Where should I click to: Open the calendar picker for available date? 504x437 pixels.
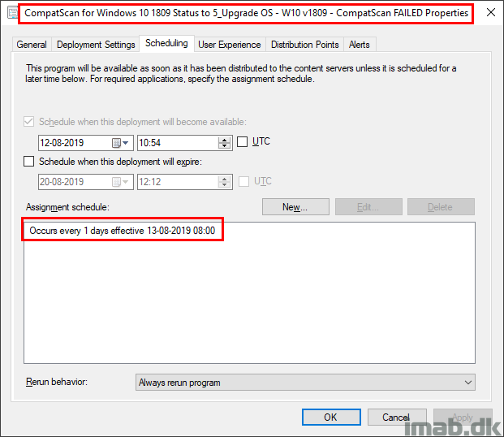coord(120,143)
